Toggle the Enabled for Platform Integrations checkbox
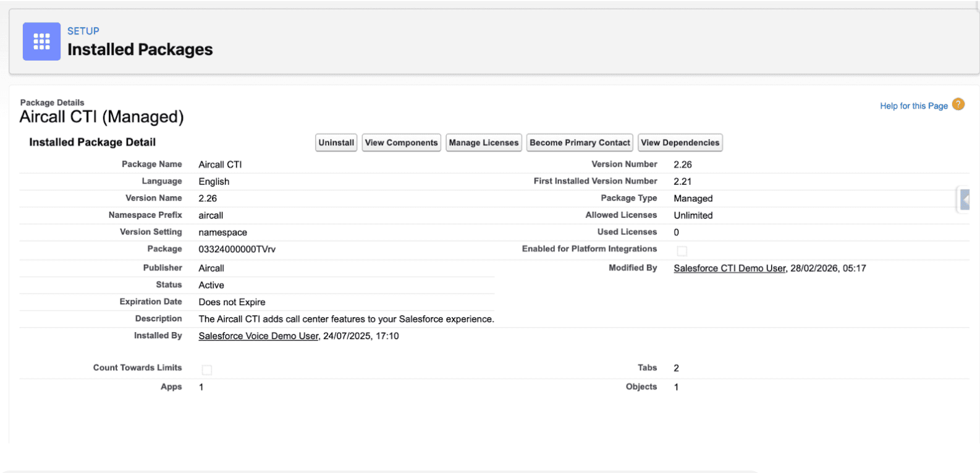The width and height of the screenshot is (980, 473). [x=682, y=251]
